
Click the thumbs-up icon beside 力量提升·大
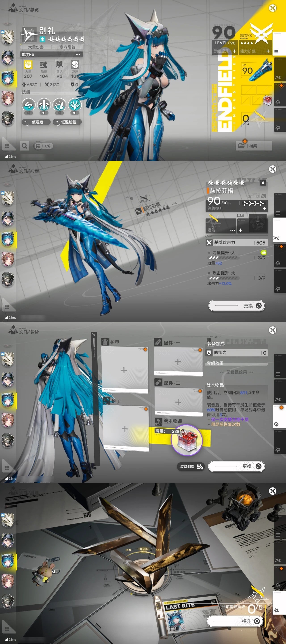tap(263, 252)
